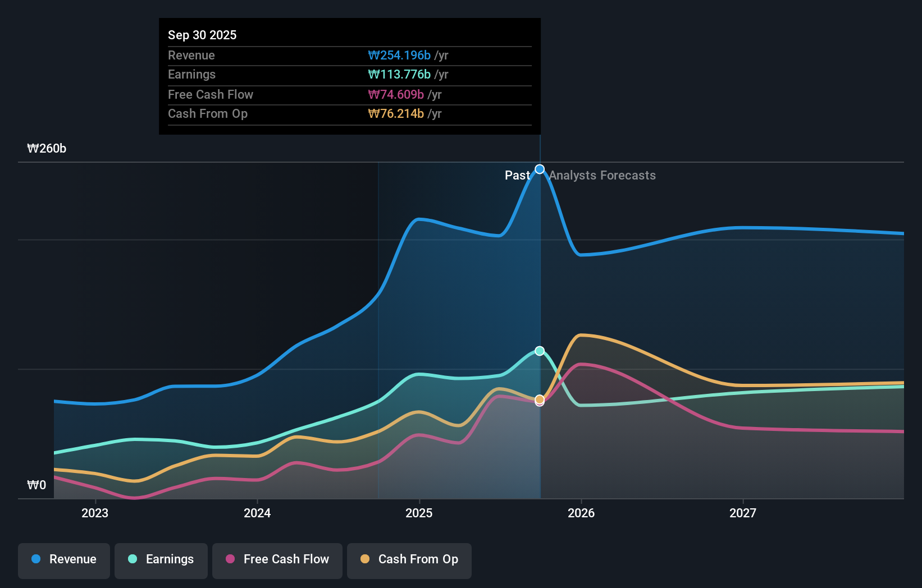Select the 2026 axis label
This screenshot has width=922, height=588.
coord(581,513)
